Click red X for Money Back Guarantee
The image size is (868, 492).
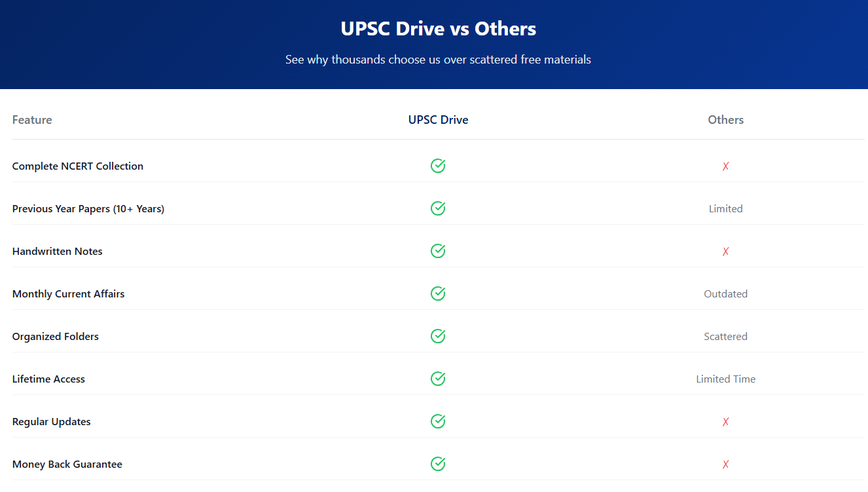pos(725,464)
